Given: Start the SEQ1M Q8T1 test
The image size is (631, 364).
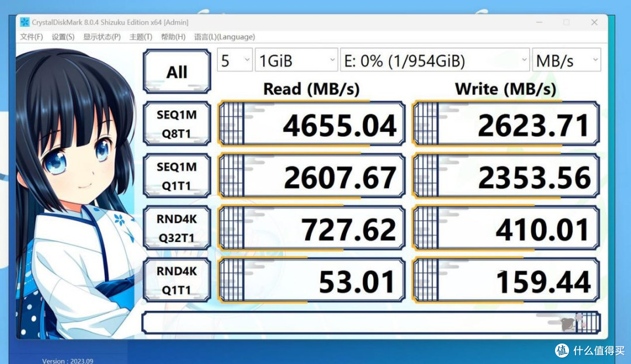Looking at the screenshot, I should click(x=177, y=123).
